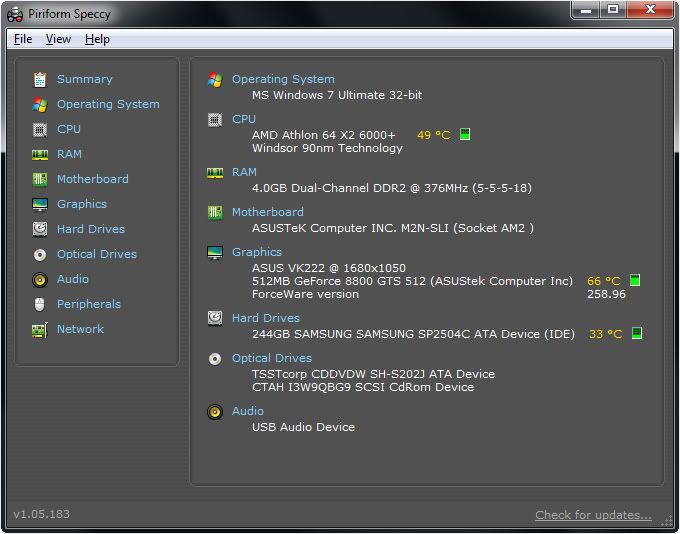
Task: Click 'AMD Athlon 64 X2 6000+' text
Action: [x=324, y=135]
